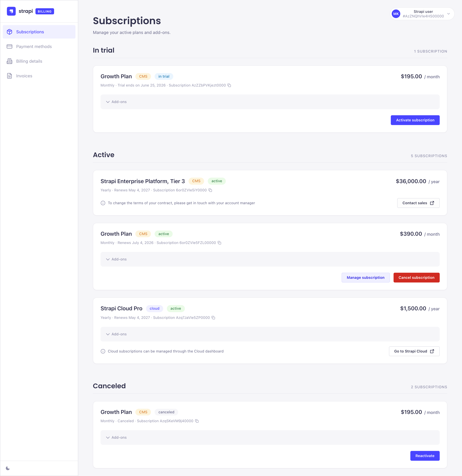Click the 'Canceled' section heading
Screen dimensions: 462x476
pyautogui.click(x=109, y=386)
